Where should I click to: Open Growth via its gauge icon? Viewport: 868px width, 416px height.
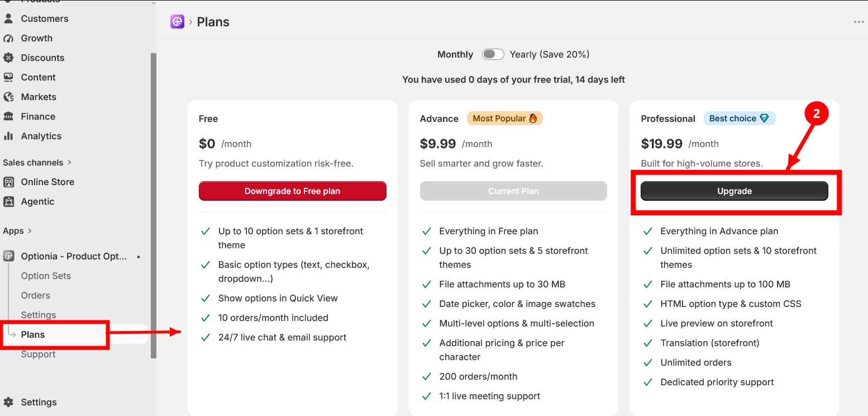coord(8,38)
